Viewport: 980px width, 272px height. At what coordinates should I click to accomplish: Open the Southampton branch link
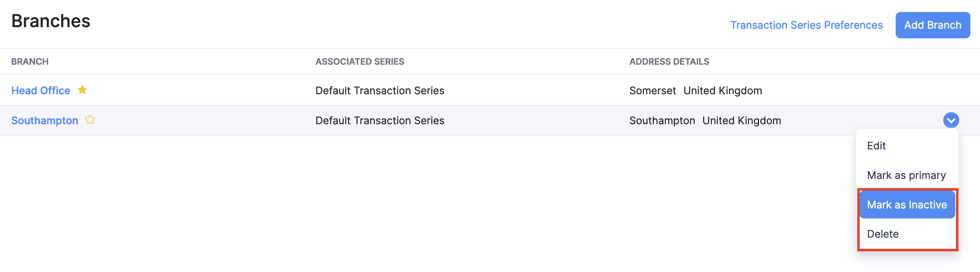45,121
